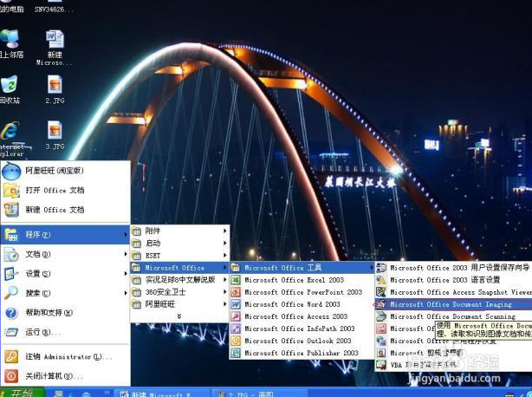Click the 注销 Administrator key icon
The height and width of the screenshot is (397, 532).
pos(11,356)
